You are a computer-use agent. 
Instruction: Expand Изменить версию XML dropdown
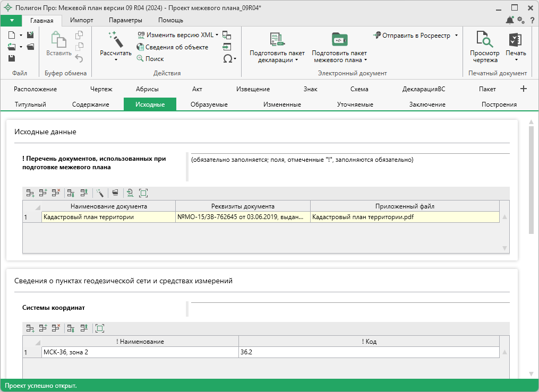(217, 35)
